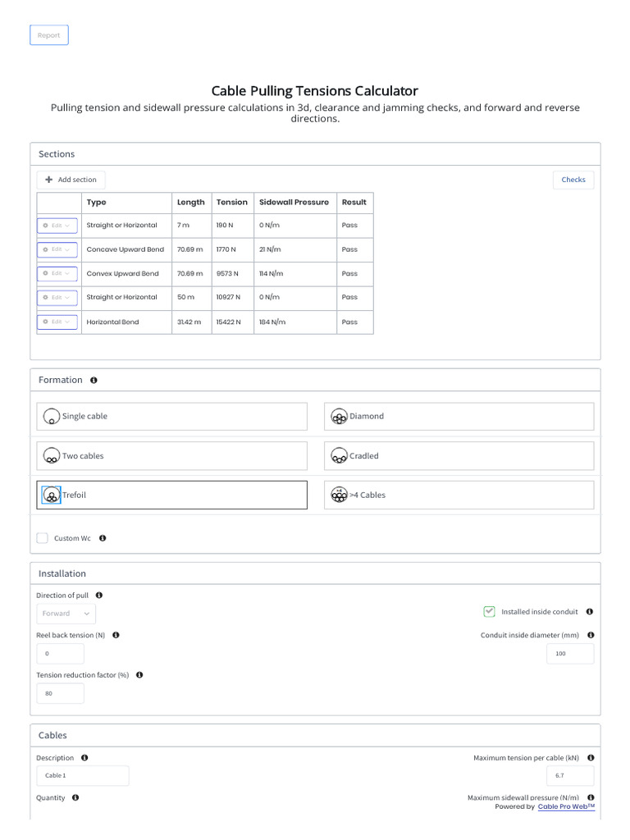Choose the >4 Cables formation icon
Image resolution: width=630 pixels, height=840 pixels.
pos(339,495)
